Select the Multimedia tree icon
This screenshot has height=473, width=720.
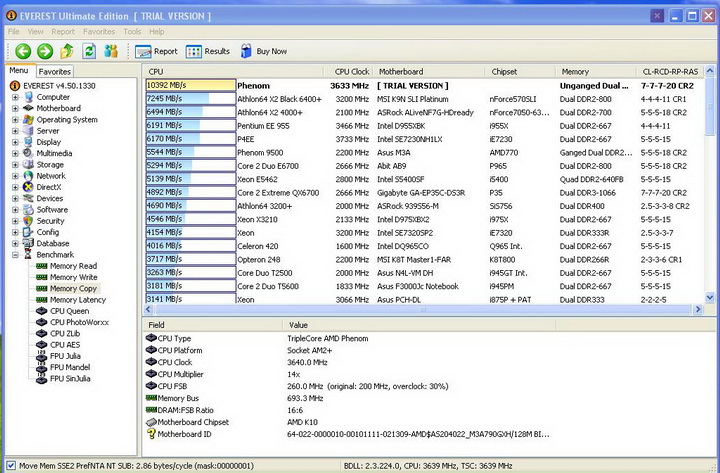pyautogui.click(x=28, y=153)
